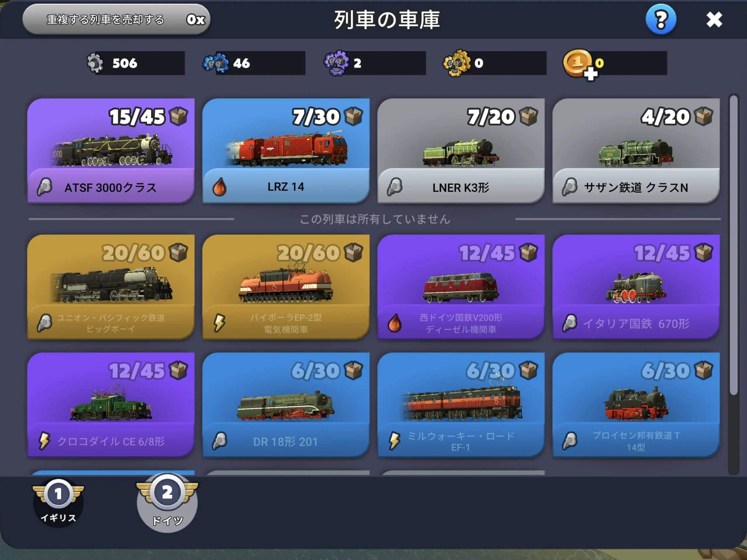The image size is (747, 560).
Task: Click the oil drop icon on LRZ 14 card
Action: pyautogui.click(x=219, y=187)
